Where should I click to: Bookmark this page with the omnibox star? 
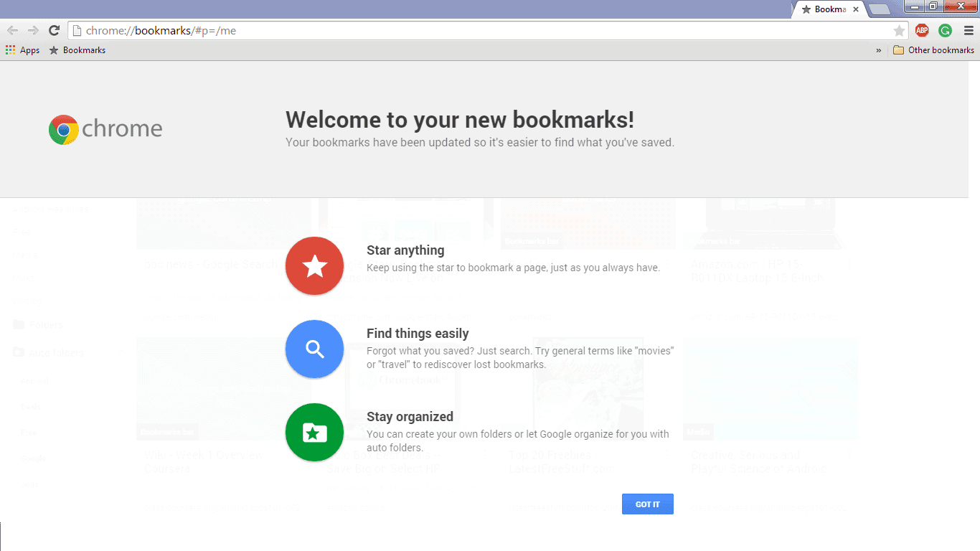(x=899, y=31)
